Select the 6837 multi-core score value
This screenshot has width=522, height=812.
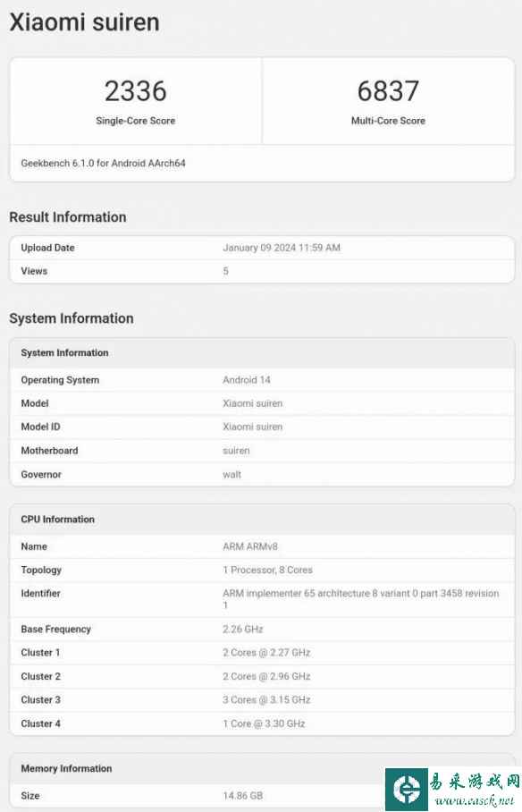(x=388, y=90)
